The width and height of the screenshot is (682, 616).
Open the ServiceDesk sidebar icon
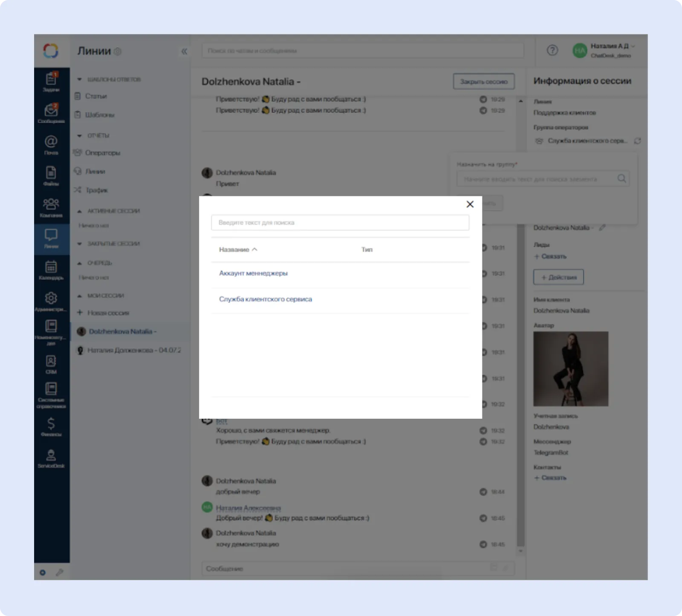coord(51,458)
